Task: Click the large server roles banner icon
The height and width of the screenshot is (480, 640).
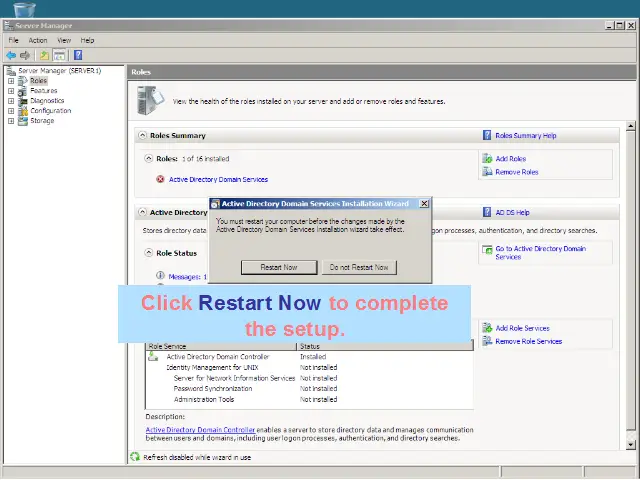Action: [x=150, y=100]
